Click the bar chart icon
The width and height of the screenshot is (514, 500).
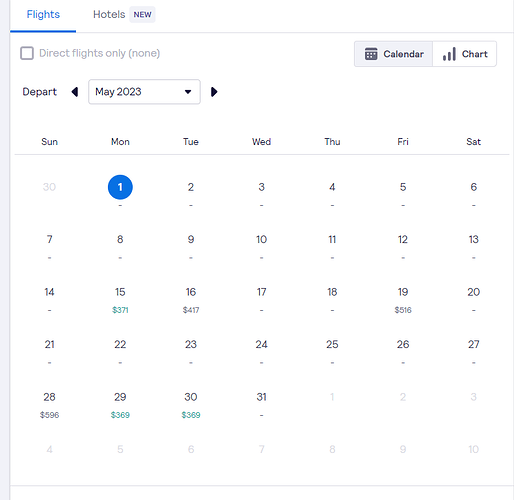click(x=449, y=54)
